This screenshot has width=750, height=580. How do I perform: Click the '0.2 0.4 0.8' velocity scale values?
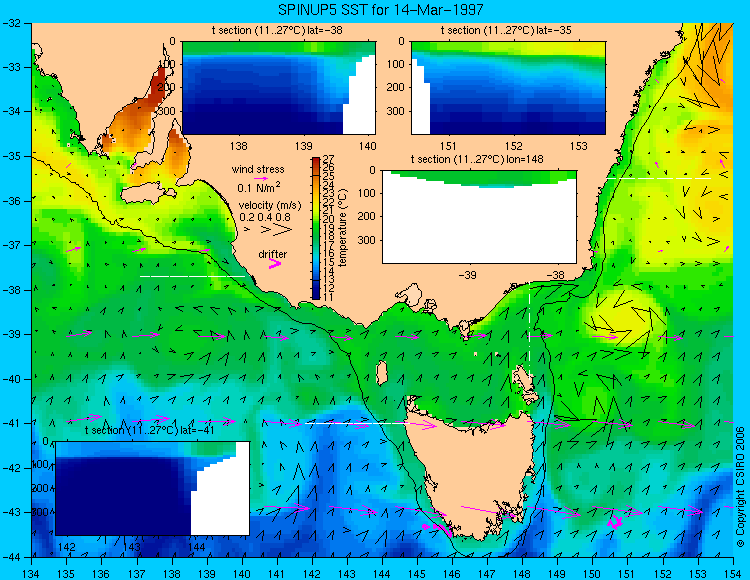[x=265, y=217]
